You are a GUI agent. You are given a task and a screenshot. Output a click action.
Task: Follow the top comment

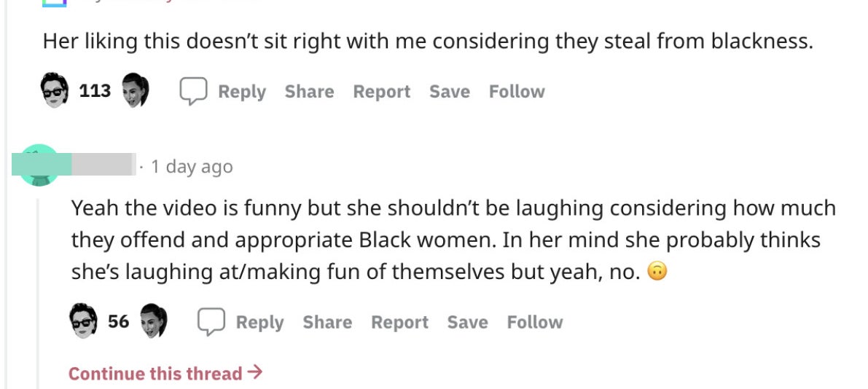[x=517, y=91]
